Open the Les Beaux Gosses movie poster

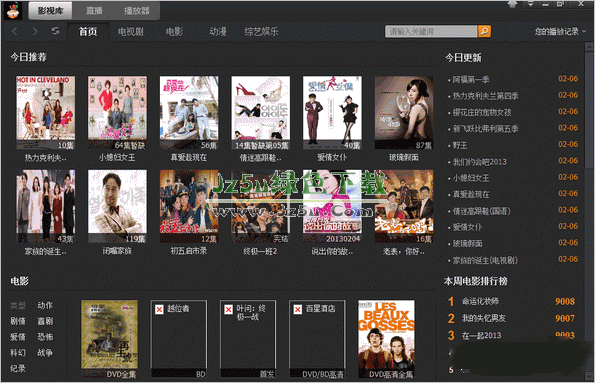(386, 339)
